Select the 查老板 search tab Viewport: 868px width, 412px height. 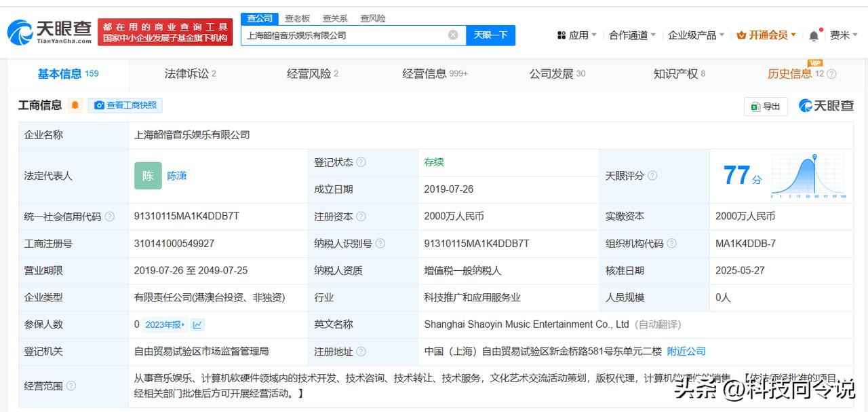point(297,18)
